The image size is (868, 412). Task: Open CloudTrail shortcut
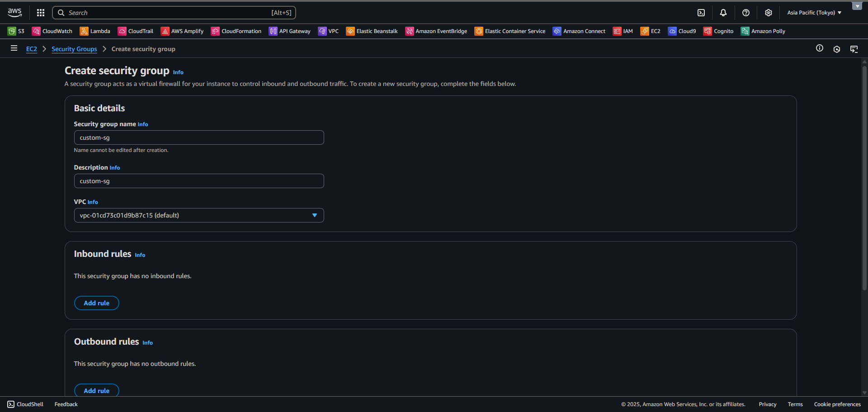tap(136, 31)
